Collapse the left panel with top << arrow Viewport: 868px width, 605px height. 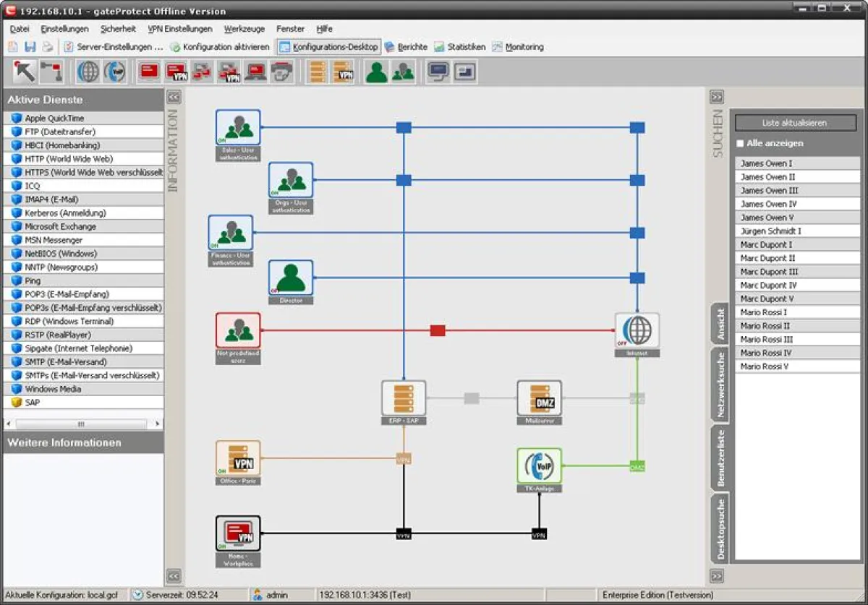pyautogui.click(x=174, y=96)
